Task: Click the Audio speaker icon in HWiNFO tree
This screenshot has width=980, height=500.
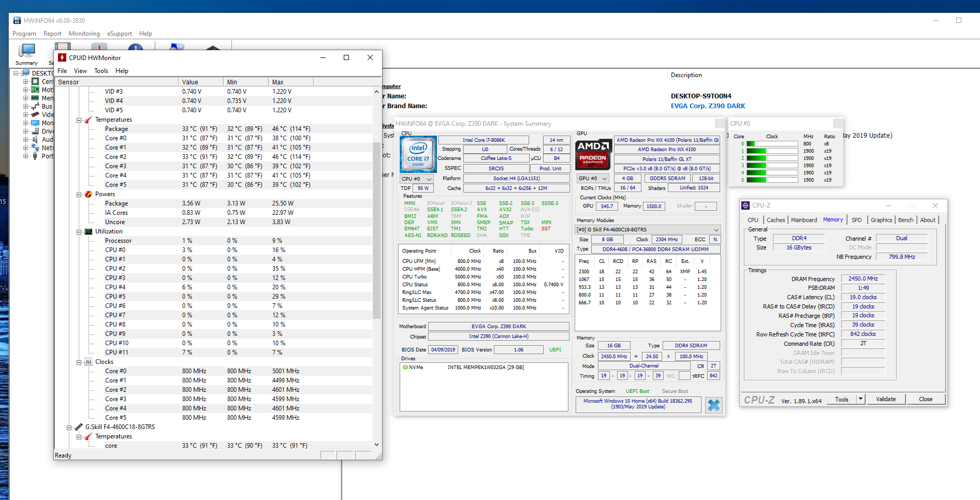Action: click(35, 139)
